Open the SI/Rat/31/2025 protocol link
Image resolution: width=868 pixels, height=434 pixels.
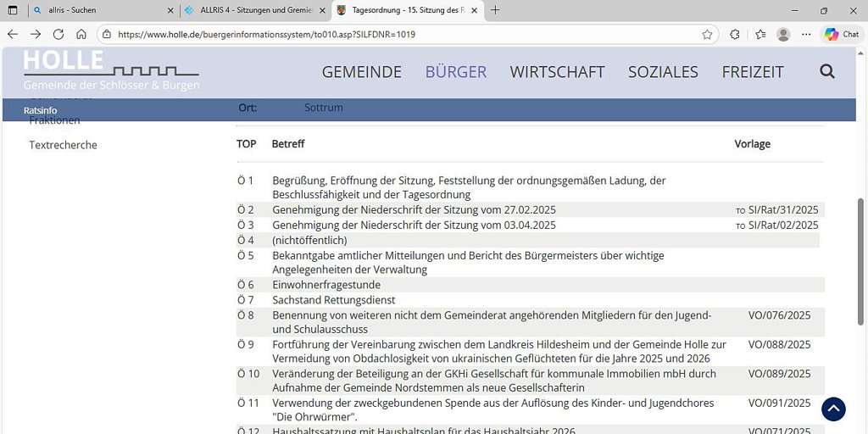pyautogui.click(x=782, y=210)
